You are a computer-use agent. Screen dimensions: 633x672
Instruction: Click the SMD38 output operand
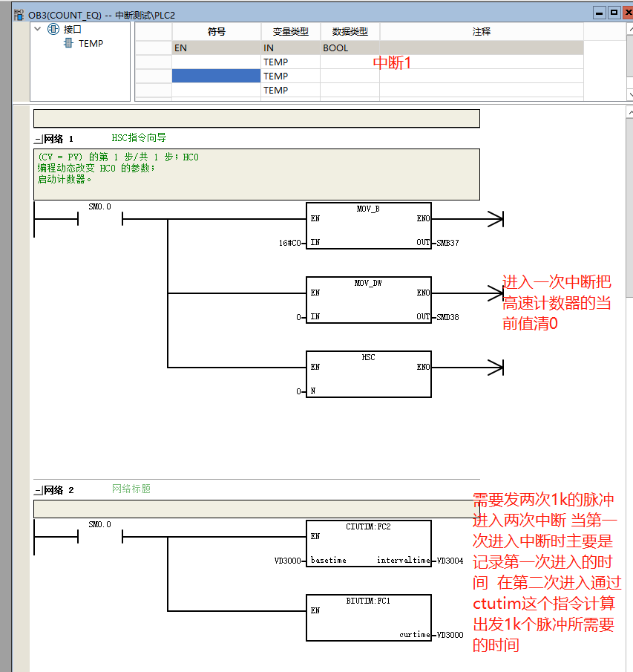tap(448, 317)
